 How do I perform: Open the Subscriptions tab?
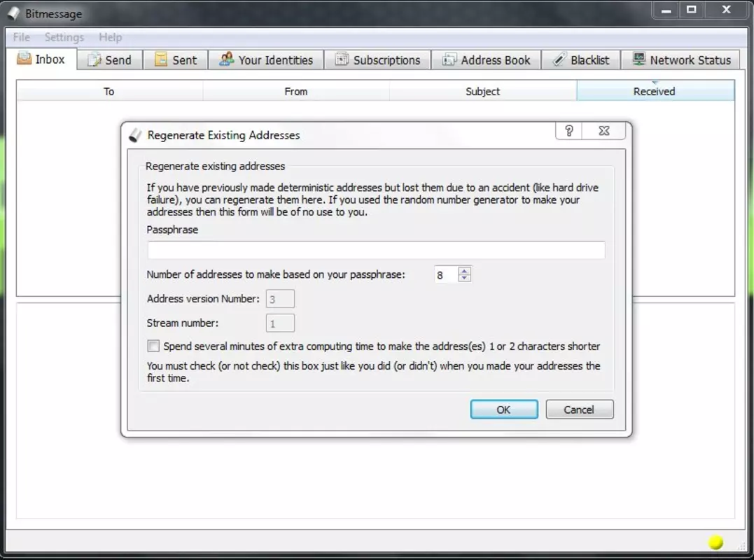[377, 60]
